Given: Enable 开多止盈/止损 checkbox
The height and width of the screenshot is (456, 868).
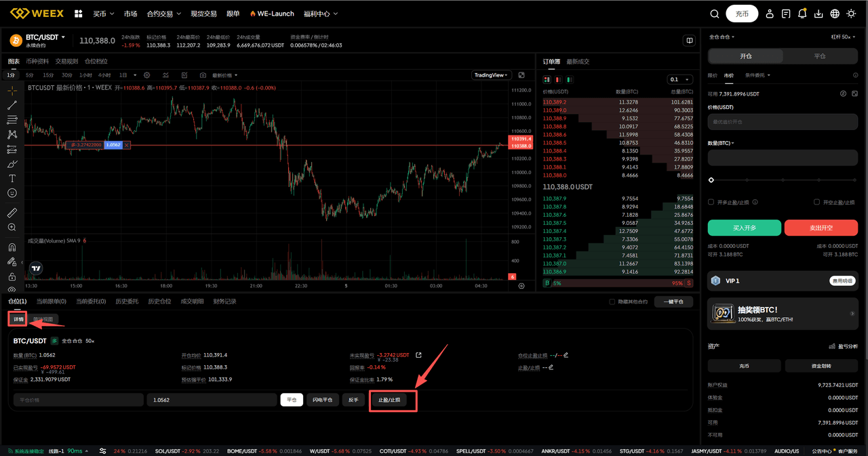Looking at the screenshot, I should (711, 202).
